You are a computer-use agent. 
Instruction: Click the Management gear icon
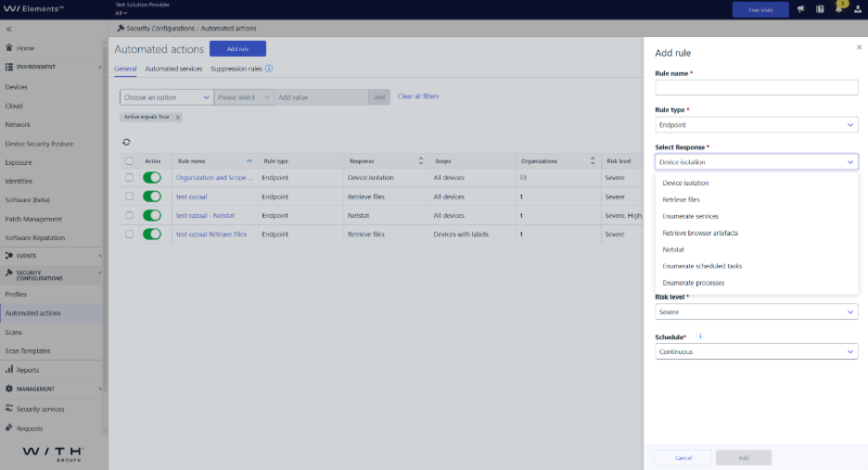pyautogui.click(x=9, y=388)
